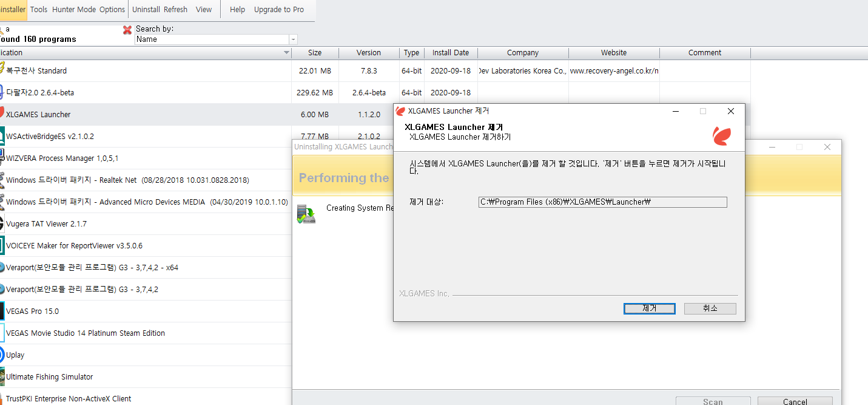This screenshot has width=868, height=405.
Task: Click Cancel in Uninstalling window
Action: tap(795, 401)
